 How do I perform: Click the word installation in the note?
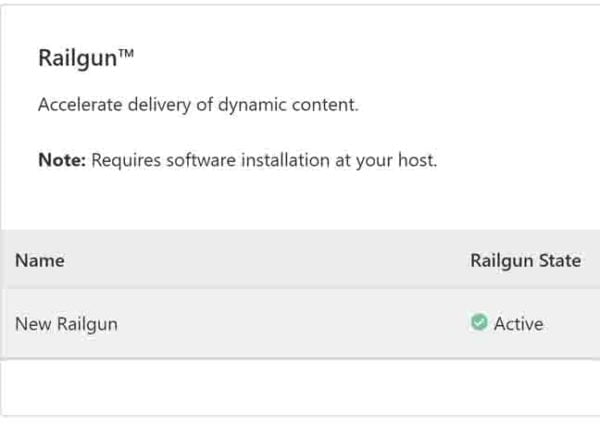[x=285, y=160]
